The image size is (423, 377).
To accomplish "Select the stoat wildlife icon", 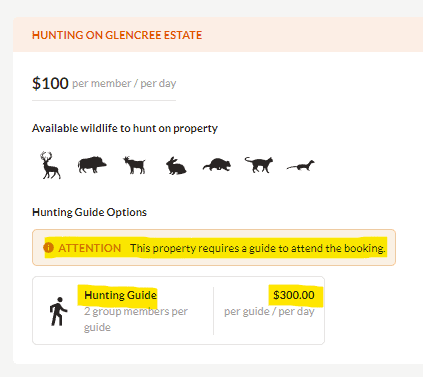I will [301, 165].
